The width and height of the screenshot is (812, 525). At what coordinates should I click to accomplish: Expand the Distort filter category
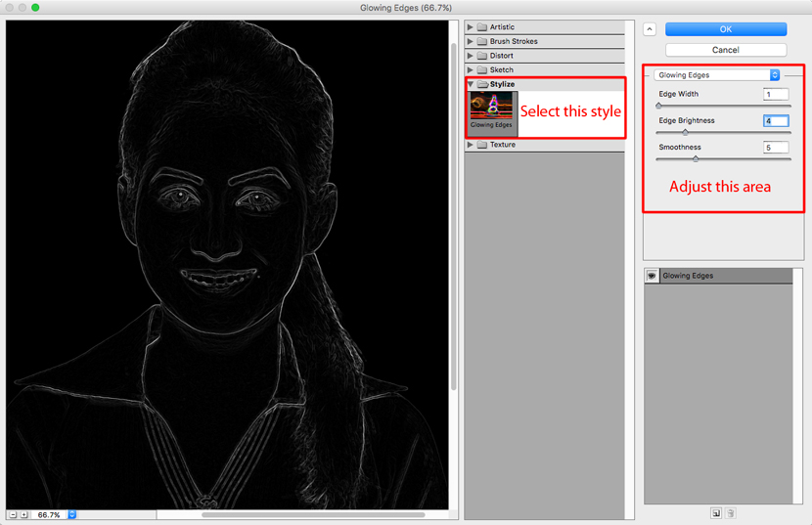(x=471, y=56)
